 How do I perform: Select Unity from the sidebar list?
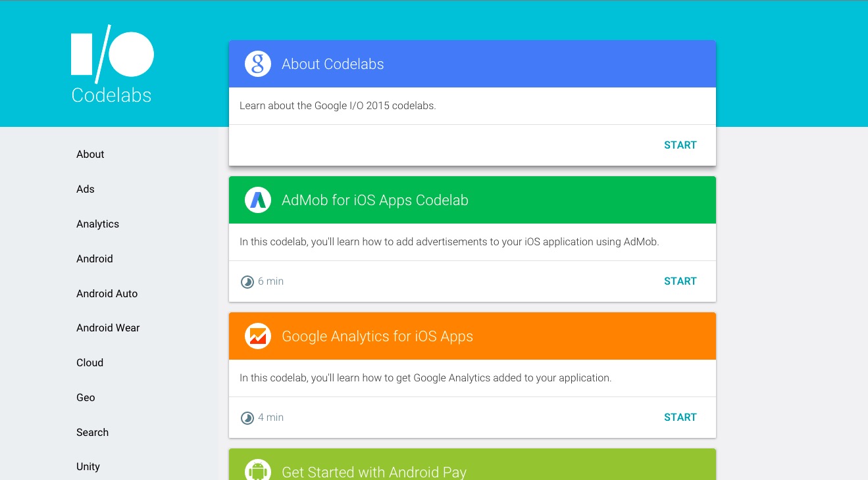coord(88,467)
